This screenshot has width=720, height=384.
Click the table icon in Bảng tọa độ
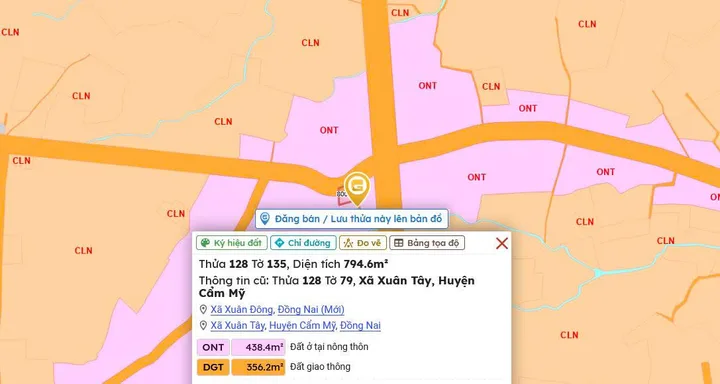point(399,243)
